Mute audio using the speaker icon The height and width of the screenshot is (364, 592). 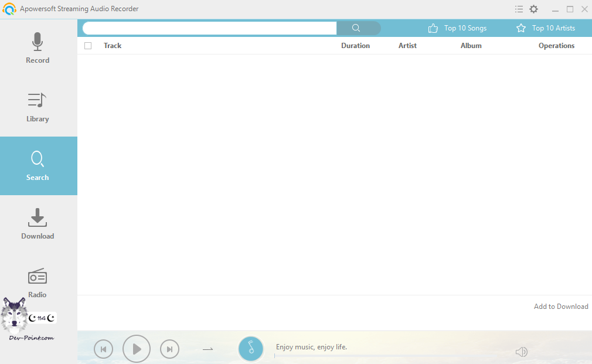click(x=521, y=352)
